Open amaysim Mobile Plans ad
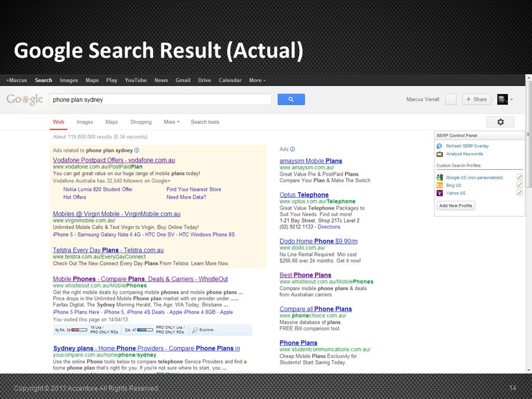The width and height of the screenshot is (532, 399). click(311, 161)
